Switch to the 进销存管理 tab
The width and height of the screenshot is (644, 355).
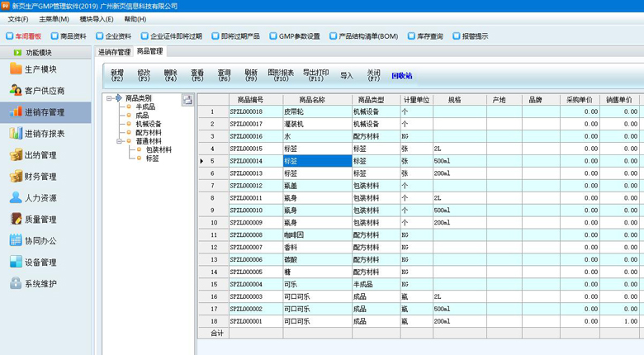[x=114, y=52]
